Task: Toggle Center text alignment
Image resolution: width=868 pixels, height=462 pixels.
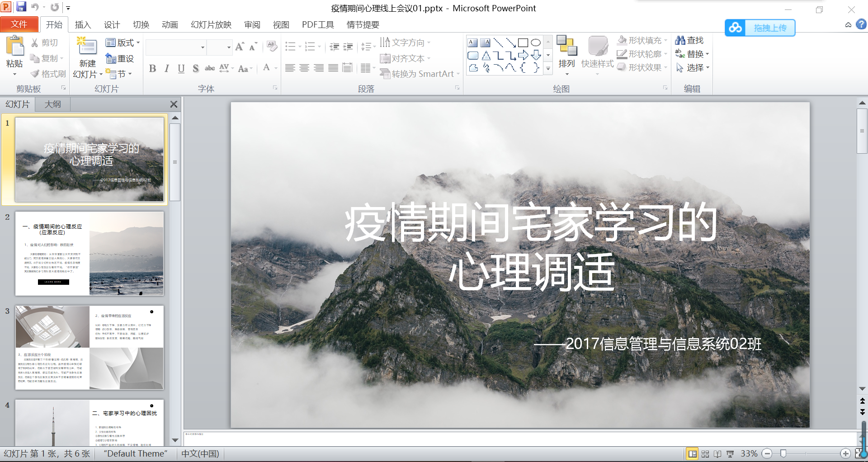Action: pos(305,68)
